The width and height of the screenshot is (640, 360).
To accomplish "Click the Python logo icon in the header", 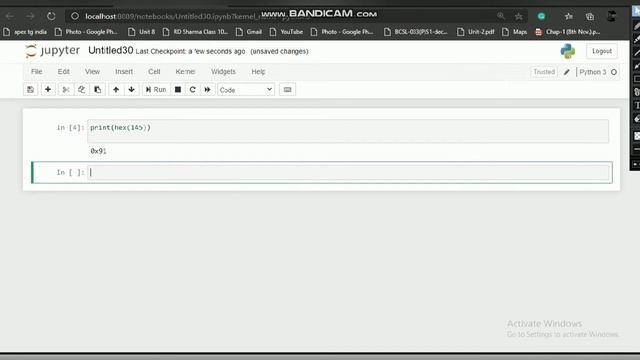I will (567, 51).
